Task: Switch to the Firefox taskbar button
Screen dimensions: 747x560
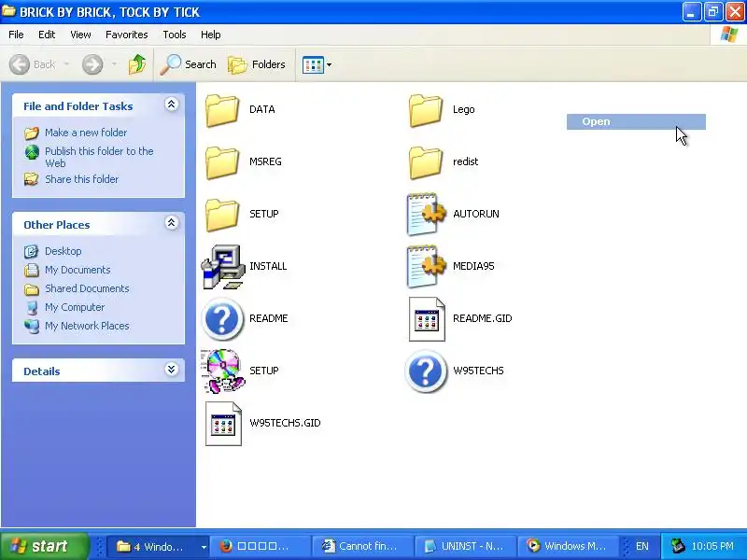Action: point(260,546)
